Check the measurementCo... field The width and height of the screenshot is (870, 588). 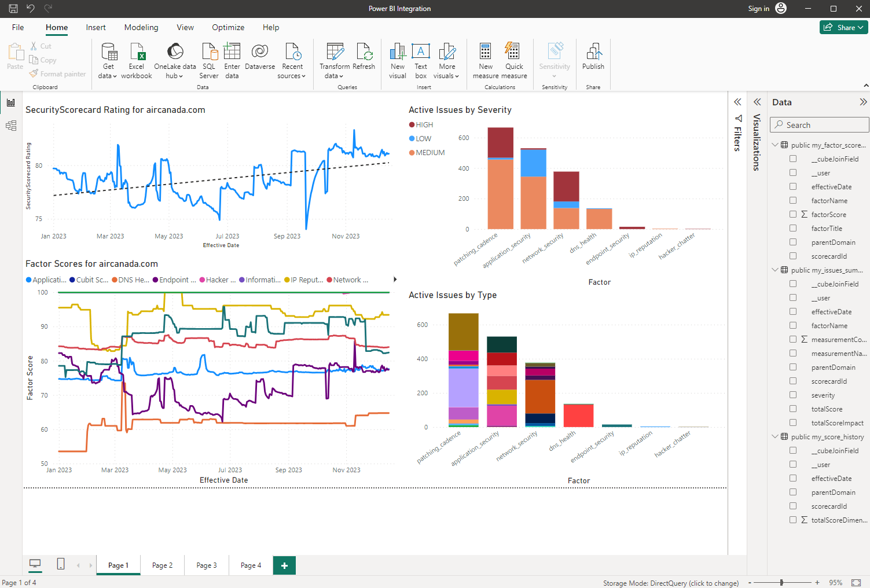[793, 339]
